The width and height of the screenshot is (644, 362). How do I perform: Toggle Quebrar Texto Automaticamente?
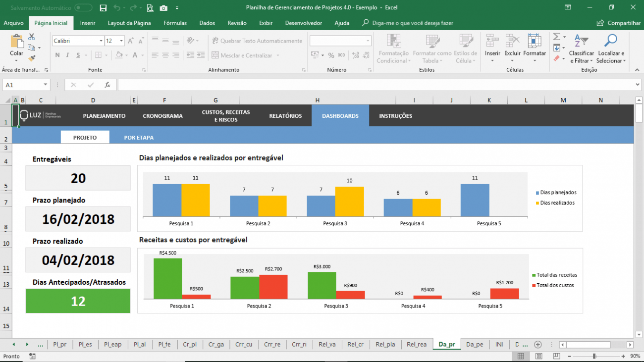[257, 41]
